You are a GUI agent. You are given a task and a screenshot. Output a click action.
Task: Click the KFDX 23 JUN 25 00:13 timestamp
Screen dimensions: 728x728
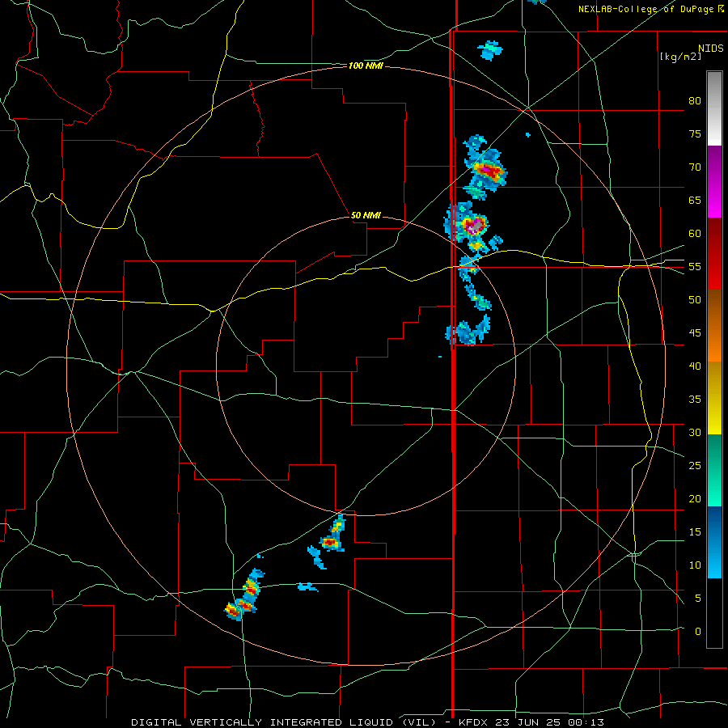(x=531, y=722)
